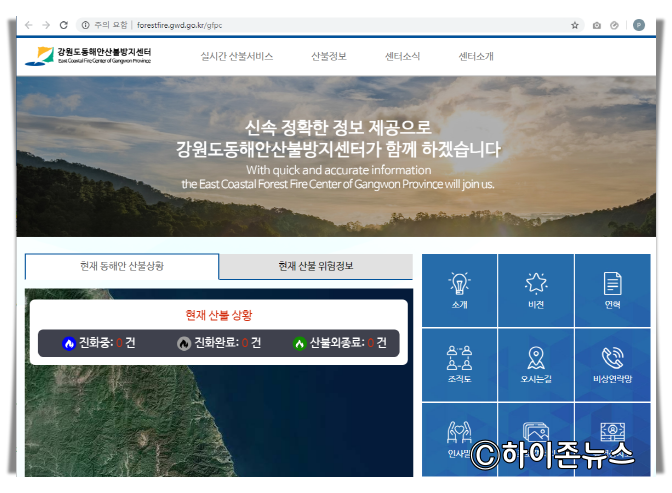Click the 비전 star tile
This screenshot has width=672, height=493.
536,290
